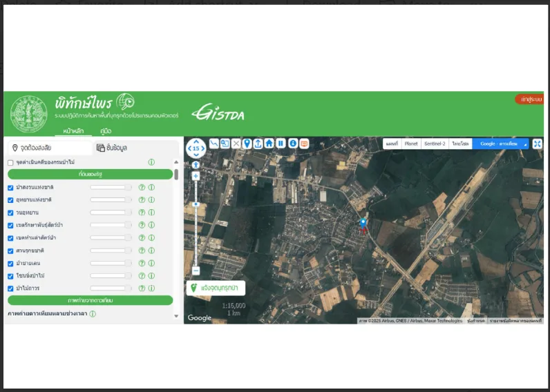
Task: Uncheck ป่าสงวนแห่งชาติ layer
Action: [10, 188]
